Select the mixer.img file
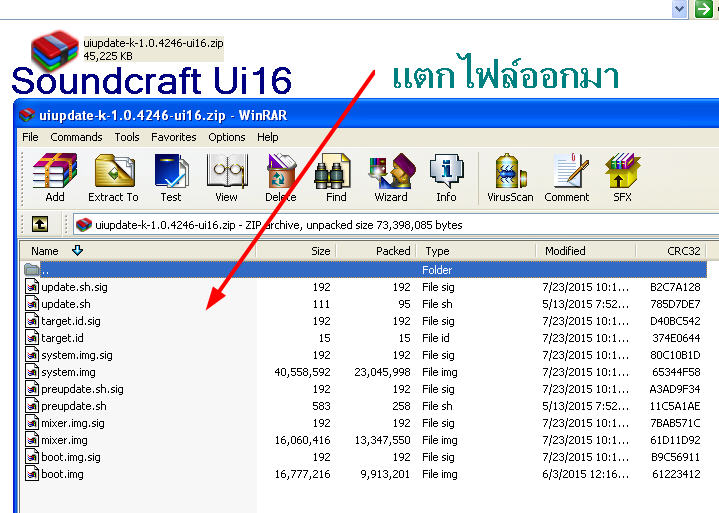 coord(365,440)
